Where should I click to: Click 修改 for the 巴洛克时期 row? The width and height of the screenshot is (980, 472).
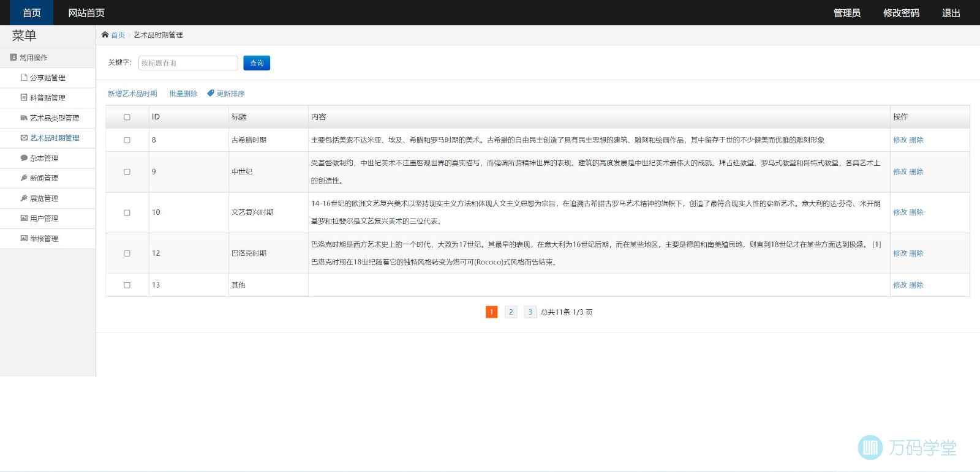[x=900, y=253]
